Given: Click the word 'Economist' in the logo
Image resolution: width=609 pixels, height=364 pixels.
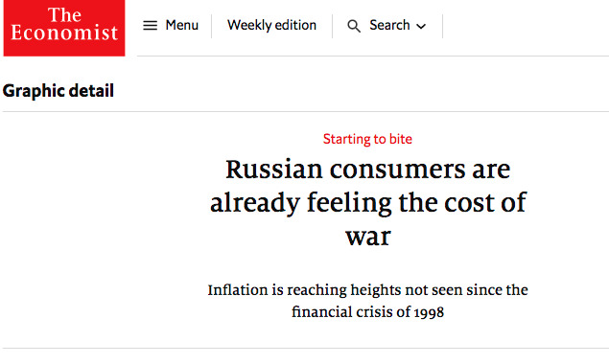Looking at the screenshot, I should 64,33.
